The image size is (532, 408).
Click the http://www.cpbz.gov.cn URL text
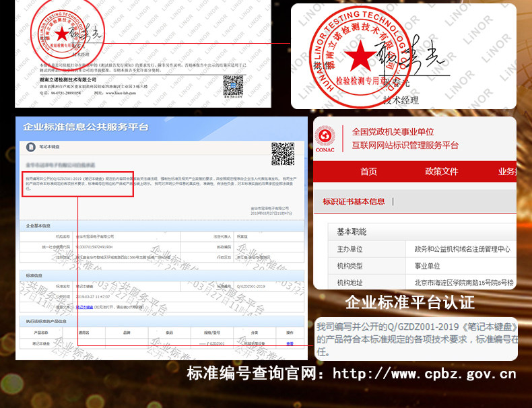pos(424,374)
